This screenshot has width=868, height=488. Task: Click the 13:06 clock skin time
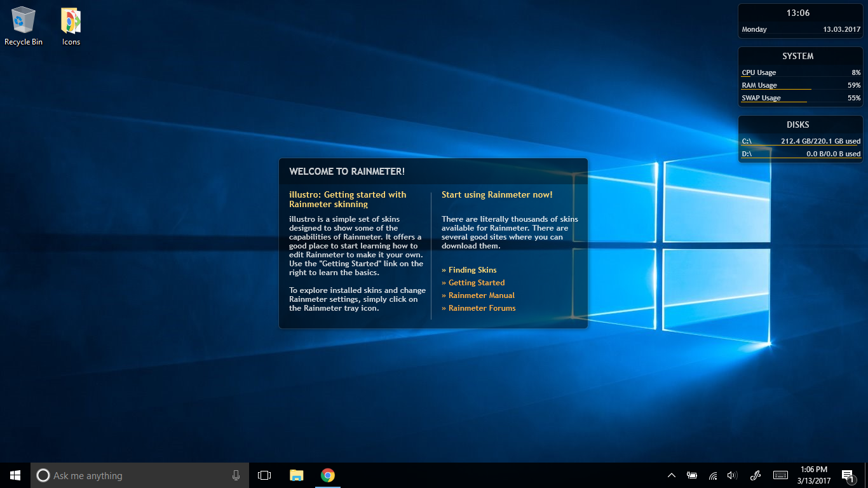pos(798,13)
